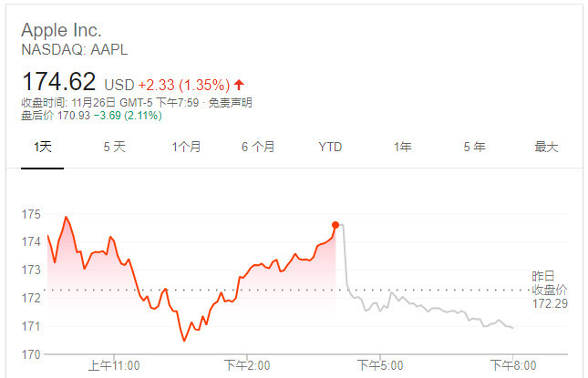
Task: View the 1年 price history
Action: 402,147
